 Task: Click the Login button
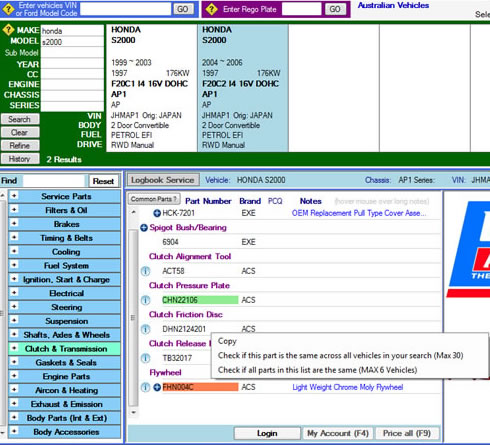coord(267,433)
